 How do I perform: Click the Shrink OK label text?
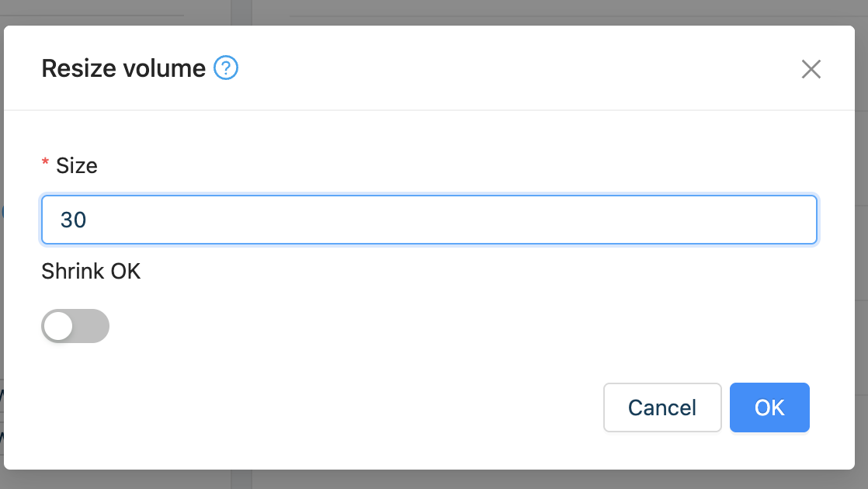[91, 271]
